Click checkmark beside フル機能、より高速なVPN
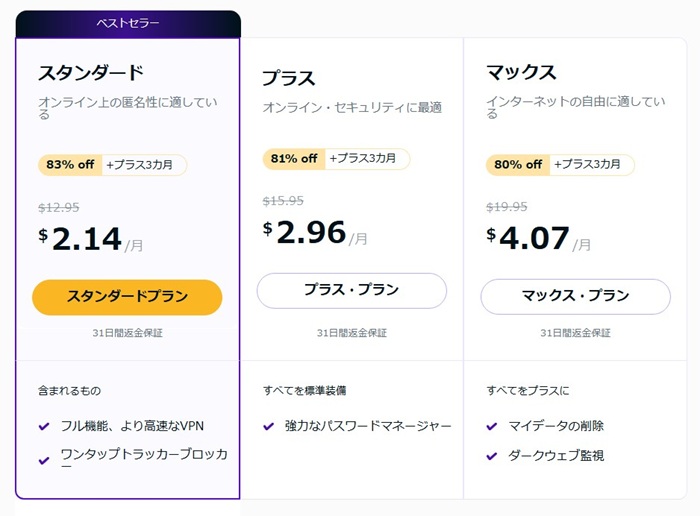Screen dimensions: 700x516 pos(44,427)
